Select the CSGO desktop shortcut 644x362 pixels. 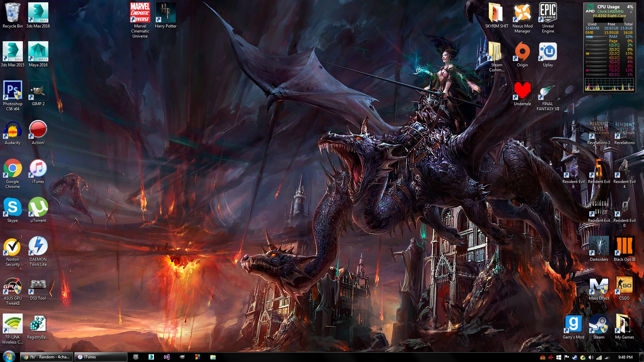coord(625,288)
